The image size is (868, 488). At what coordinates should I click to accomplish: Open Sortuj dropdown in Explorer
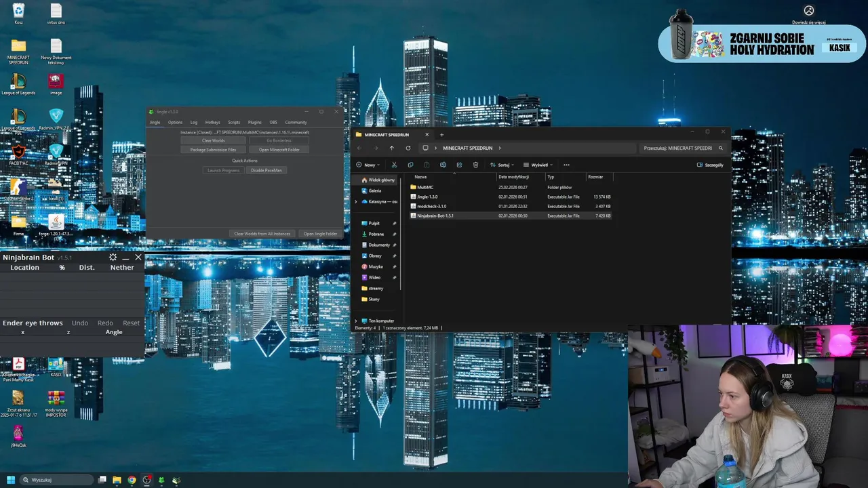click(x=502, y=165)
